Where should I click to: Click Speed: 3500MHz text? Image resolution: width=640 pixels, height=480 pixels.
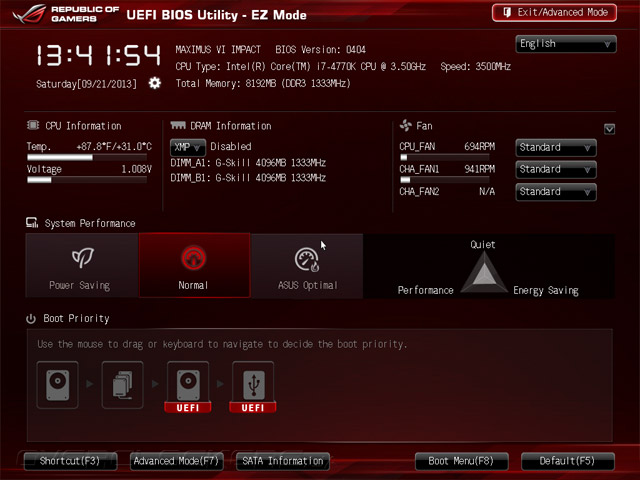476,67
